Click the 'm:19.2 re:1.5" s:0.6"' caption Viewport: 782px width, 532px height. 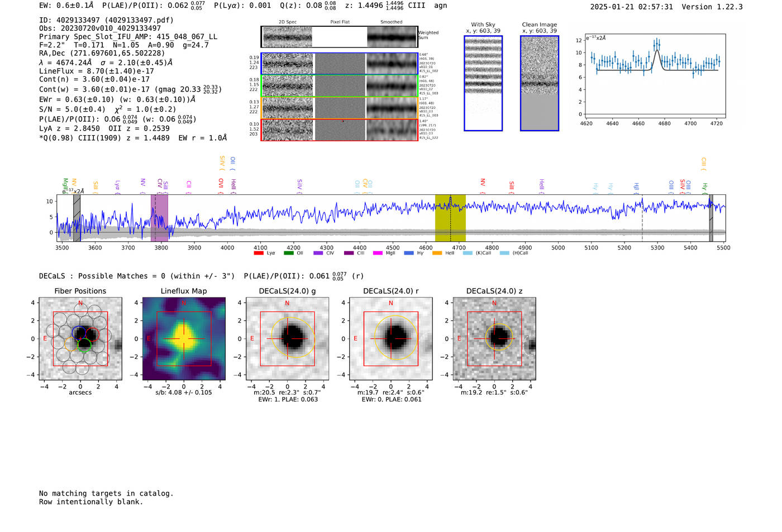494,392
